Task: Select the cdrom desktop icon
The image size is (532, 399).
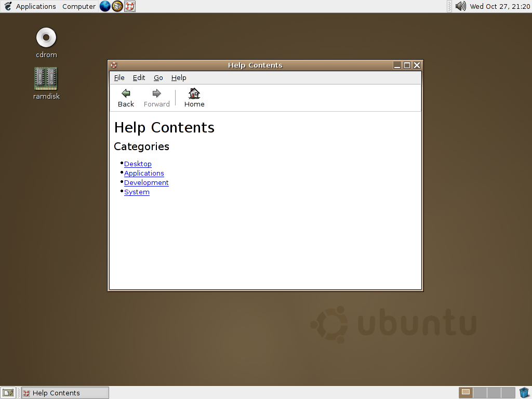Action: click(46, 43)
